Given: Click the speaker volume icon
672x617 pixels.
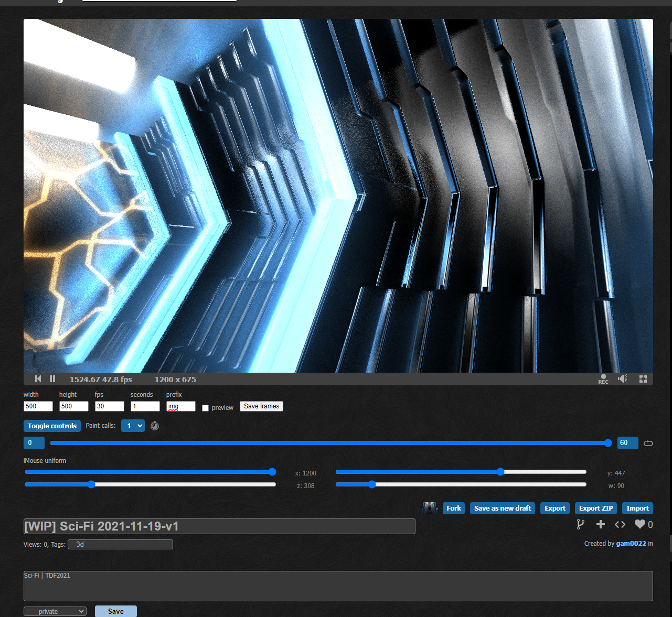Looking at the screenshot, I should [x=623, y=379].
